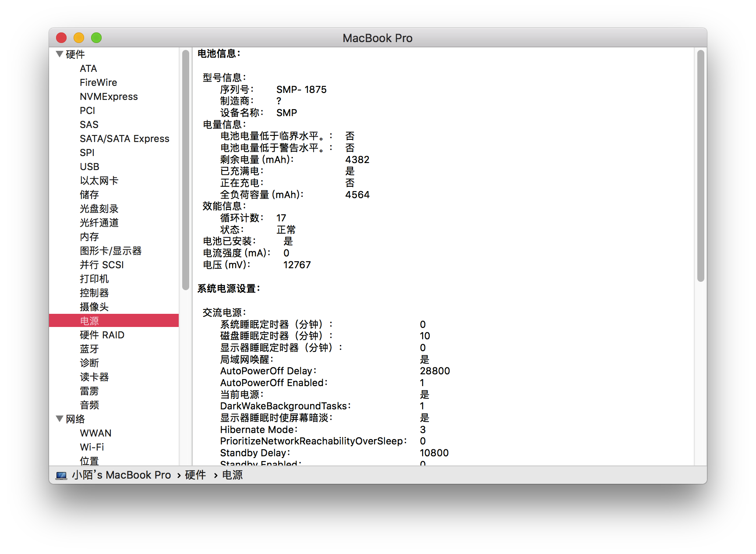
Task: Select 并行 SCSI in the sidebar
Action: [102, 265]
